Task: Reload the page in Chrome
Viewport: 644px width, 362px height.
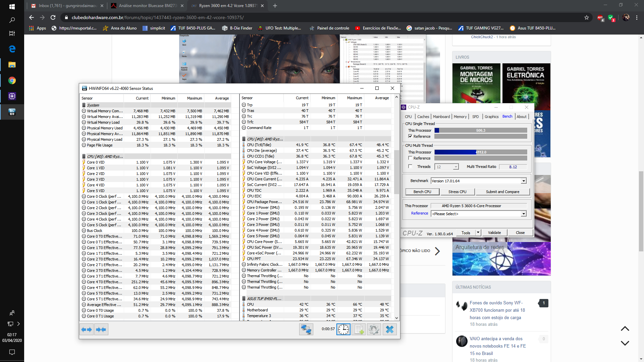Action: click(x=53, y=17)
